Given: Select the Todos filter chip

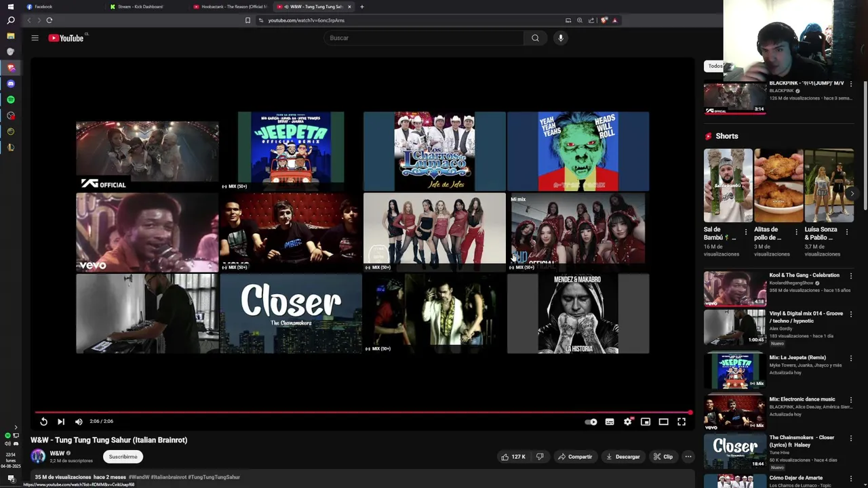Looking at the screenshot, I should click(715, 66).
